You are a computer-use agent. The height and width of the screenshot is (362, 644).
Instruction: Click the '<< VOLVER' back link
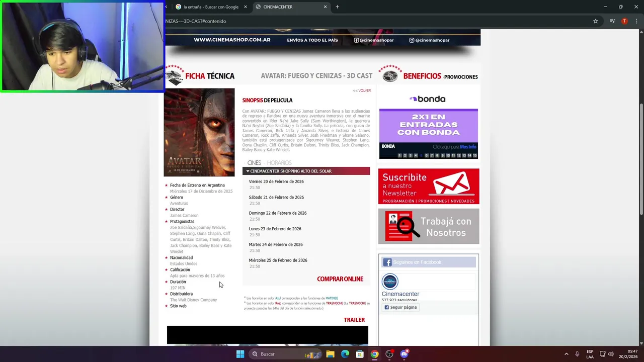click(362, 90)
